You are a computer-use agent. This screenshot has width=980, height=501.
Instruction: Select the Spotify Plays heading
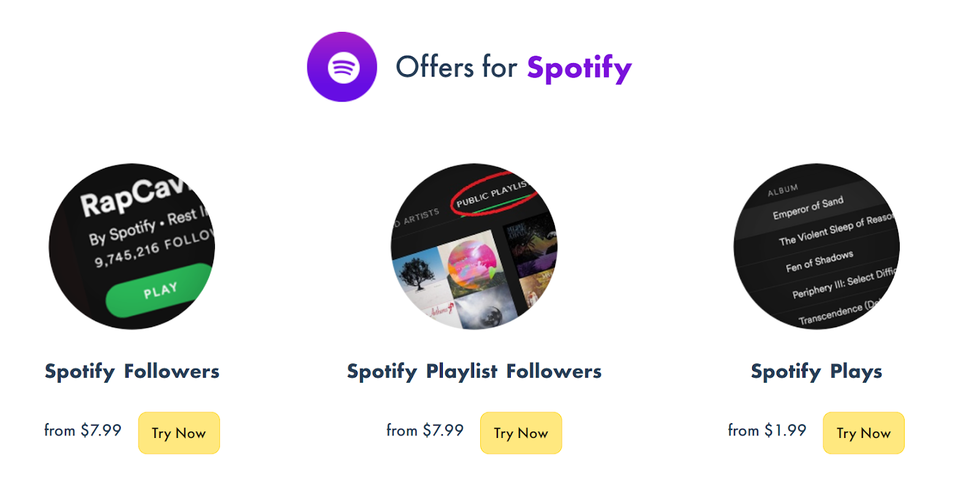[x=816, y=371]
